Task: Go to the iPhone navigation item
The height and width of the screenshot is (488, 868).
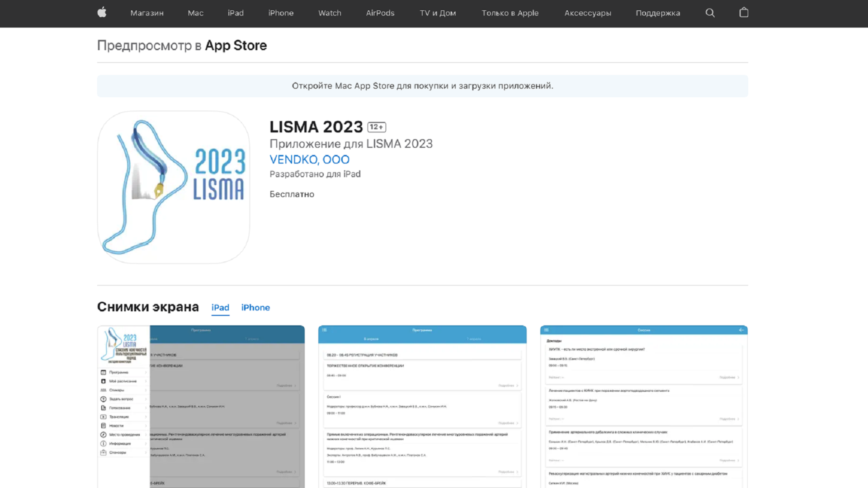Action: 281,13
